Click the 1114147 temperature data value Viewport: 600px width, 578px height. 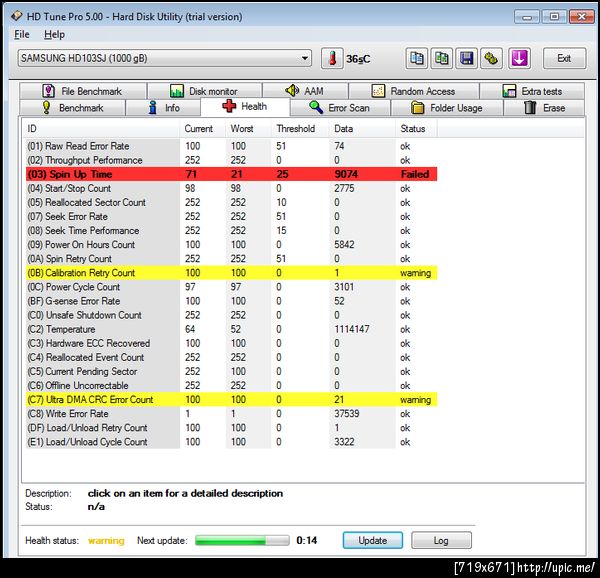[352, 329]
